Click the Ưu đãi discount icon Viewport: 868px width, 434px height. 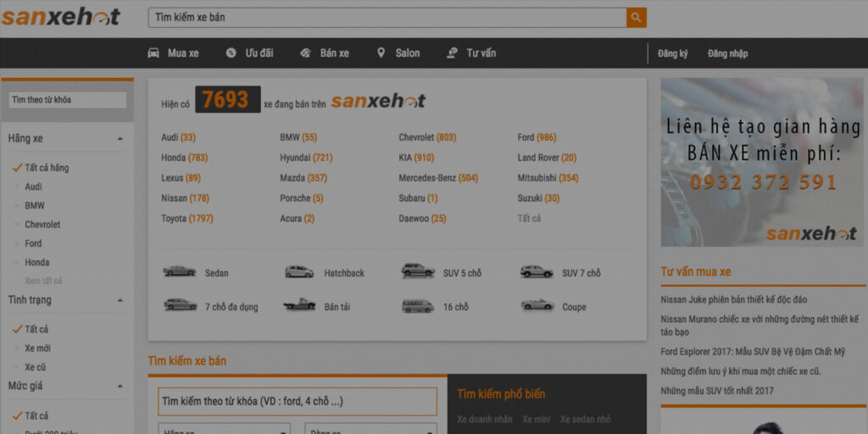click(x=231, y=53)
